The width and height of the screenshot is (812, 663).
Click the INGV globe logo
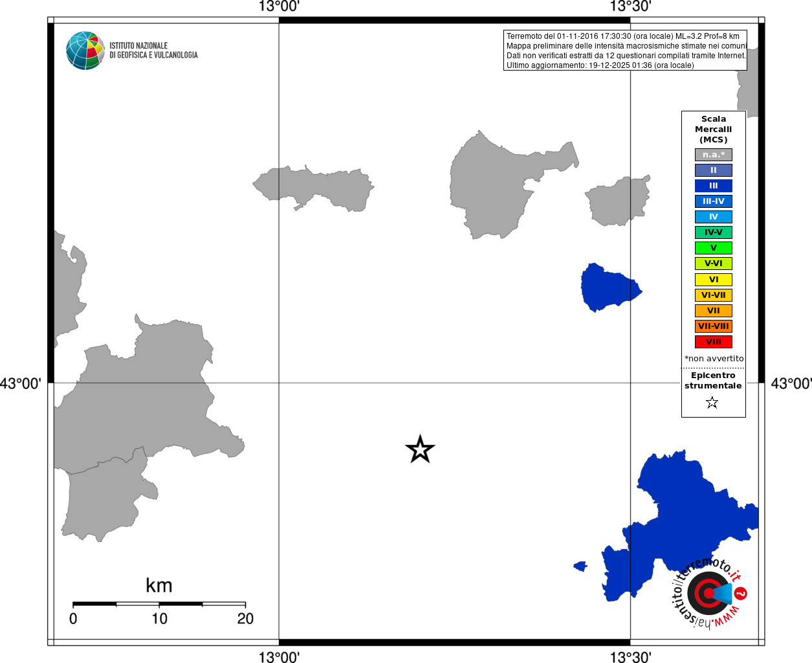[85, 51]
